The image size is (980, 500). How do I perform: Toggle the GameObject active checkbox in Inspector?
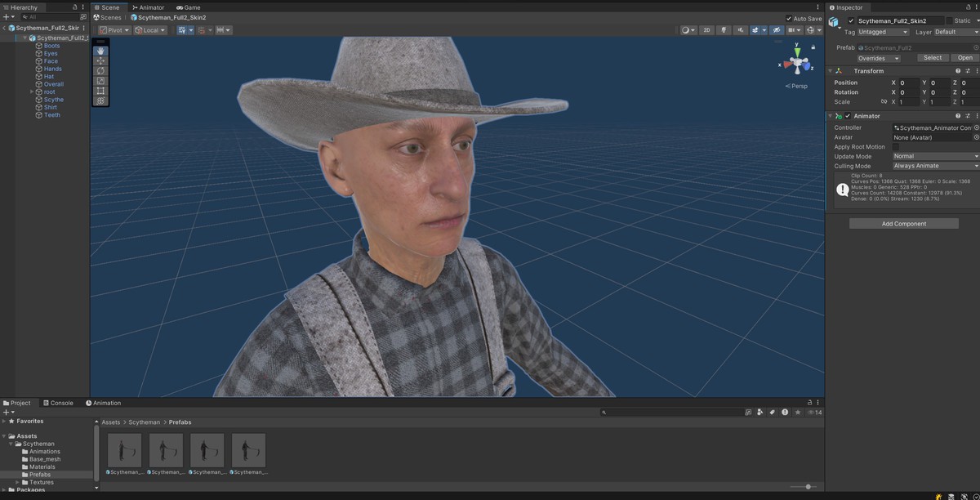coord(851,20)
